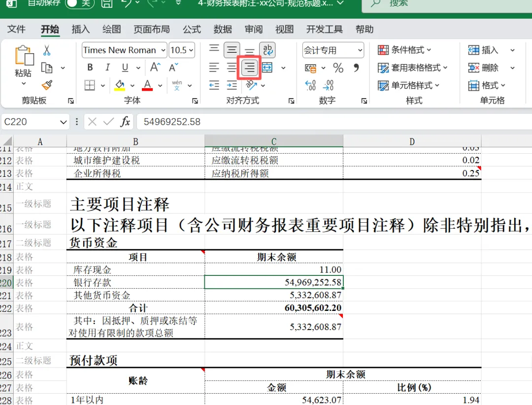Screen dimensions: 532x405
Task: Toggle Underline formatting
Action: point(125,67)
